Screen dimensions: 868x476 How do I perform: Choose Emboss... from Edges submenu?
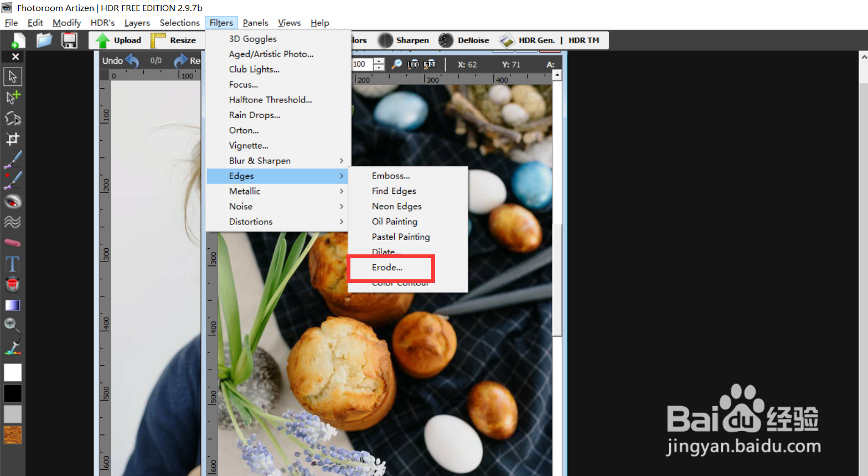click(408, 176)
